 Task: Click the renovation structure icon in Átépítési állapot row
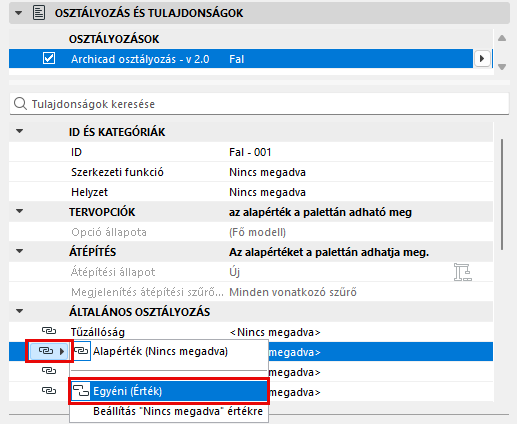(x=463, y=272)
